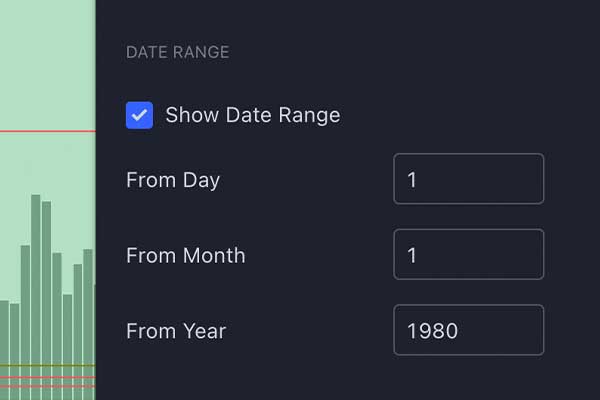Focus the From Day input field
The height and width of the screenshot is (400, 600).
click(x=468, y=179)
